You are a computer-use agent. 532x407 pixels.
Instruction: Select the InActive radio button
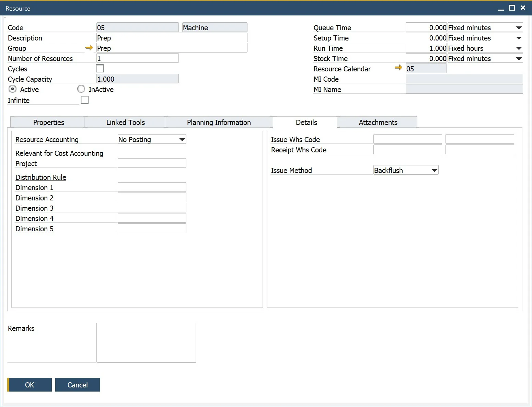[81, 89]
